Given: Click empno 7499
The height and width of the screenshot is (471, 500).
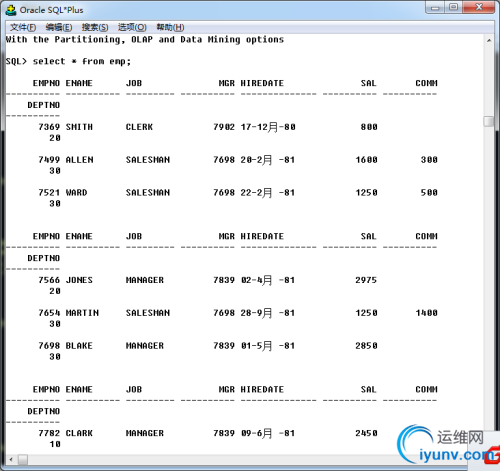Looking at the screenshot, I should [49, 160].
